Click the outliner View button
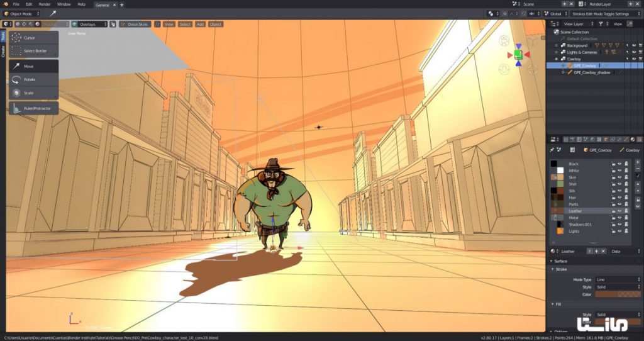Viewport: 644px width, 341px height. point(618,25)
